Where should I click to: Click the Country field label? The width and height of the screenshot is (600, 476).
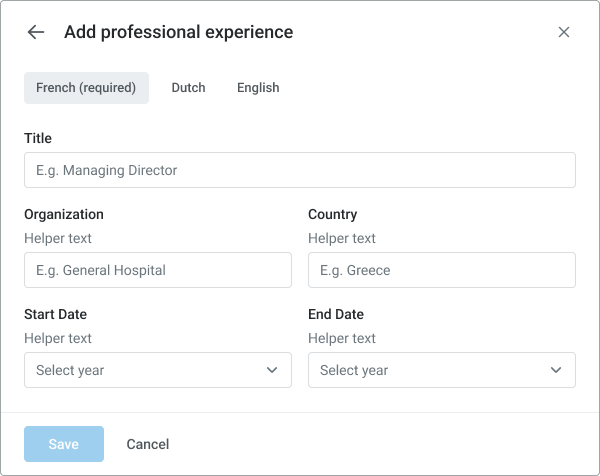[x=333, y=214]
